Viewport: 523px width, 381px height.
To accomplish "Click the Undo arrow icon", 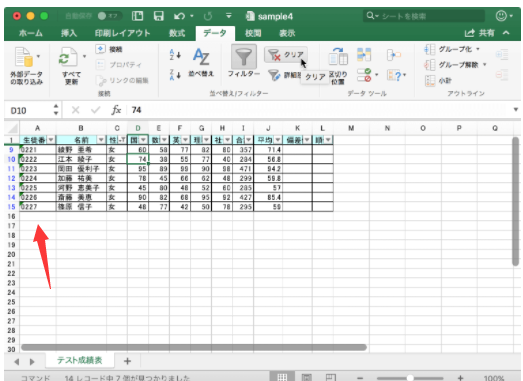I will tap(179, 16).
